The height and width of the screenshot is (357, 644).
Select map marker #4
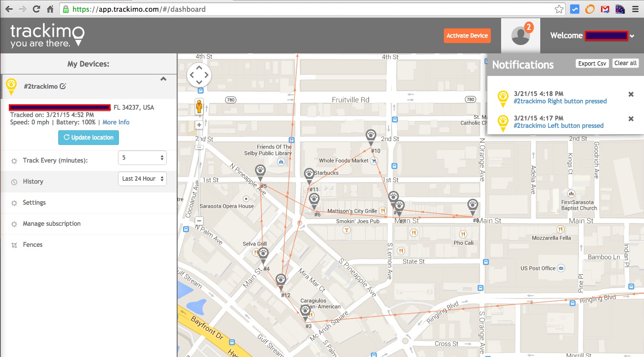(263, 256)
